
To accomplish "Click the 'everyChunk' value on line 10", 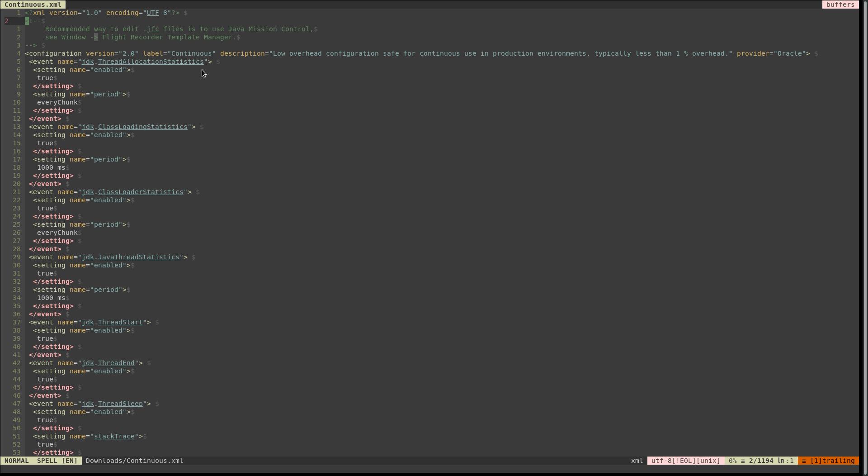I will coord(57,102).
